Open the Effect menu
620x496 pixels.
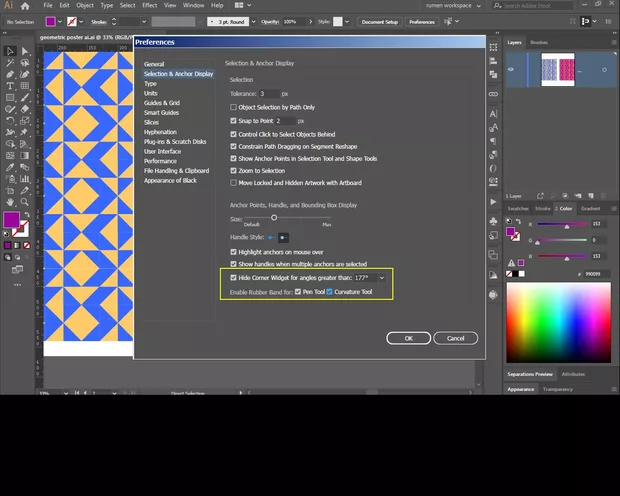point(149,5)
